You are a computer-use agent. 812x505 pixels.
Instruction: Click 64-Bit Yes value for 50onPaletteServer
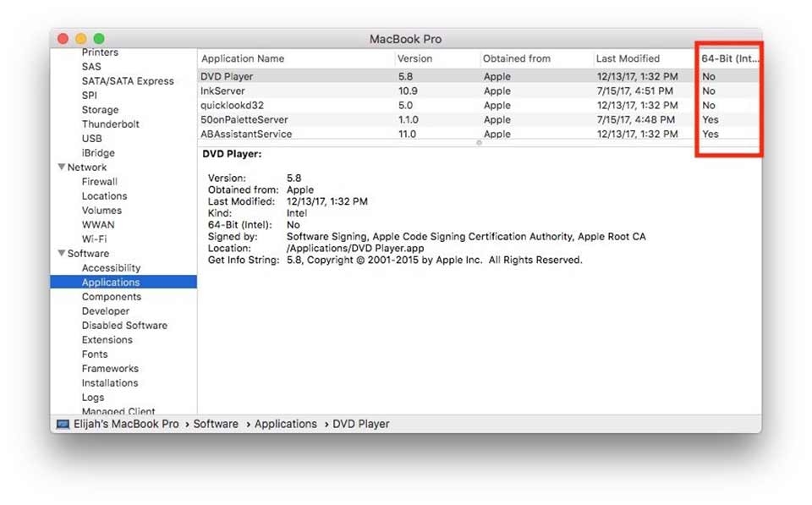710,119
